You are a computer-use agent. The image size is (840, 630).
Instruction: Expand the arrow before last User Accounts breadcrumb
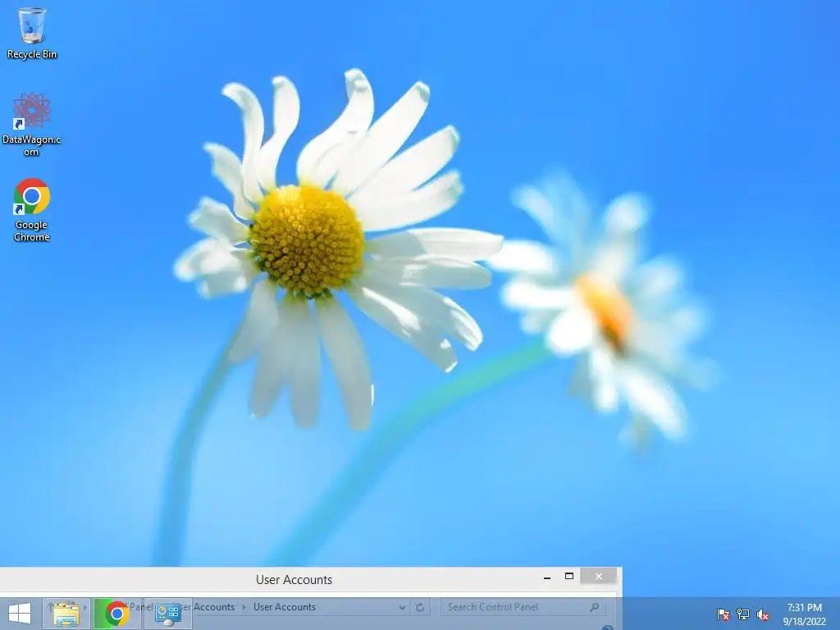tap(244, 607)
